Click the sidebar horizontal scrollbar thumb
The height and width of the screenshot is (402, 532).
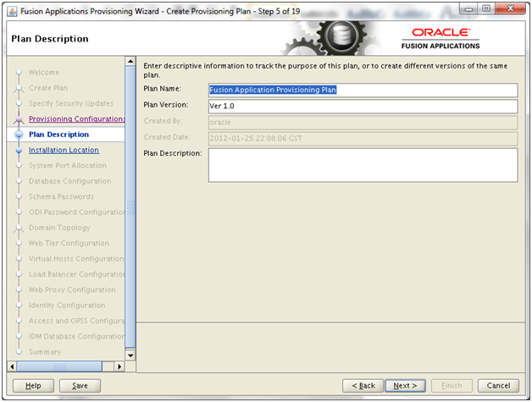point(59,366)
